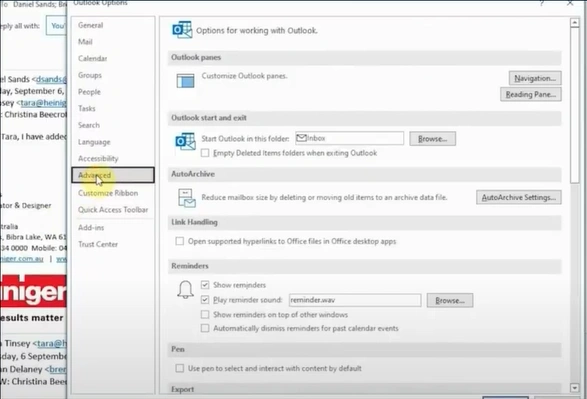
Task: Check Automatically dismiss reminders for past events
Action: tap(205, 328)
